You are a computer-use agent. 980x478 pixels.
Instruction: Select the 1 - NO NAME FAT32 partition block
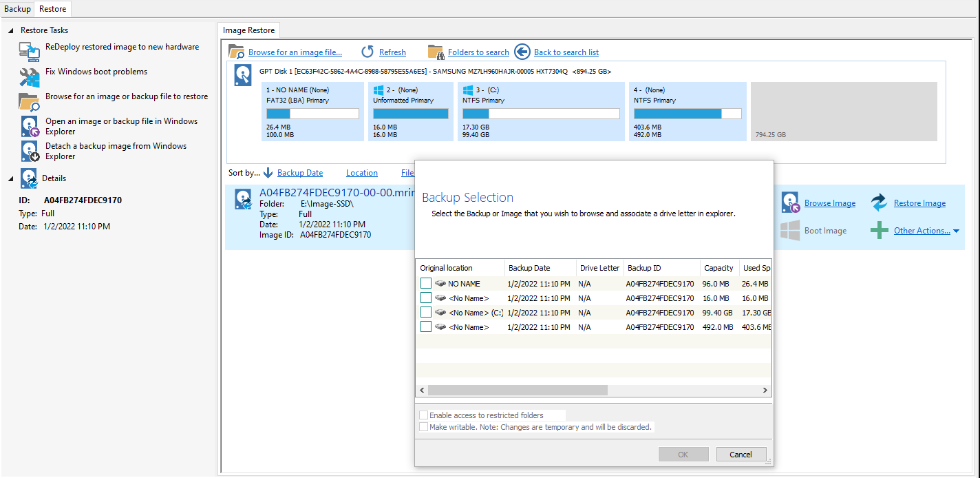pos(312,112)
